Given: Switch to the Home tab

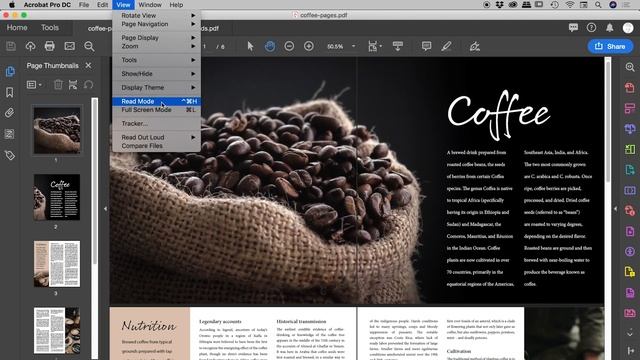Looking at the screenshot, I should point(17,27).
